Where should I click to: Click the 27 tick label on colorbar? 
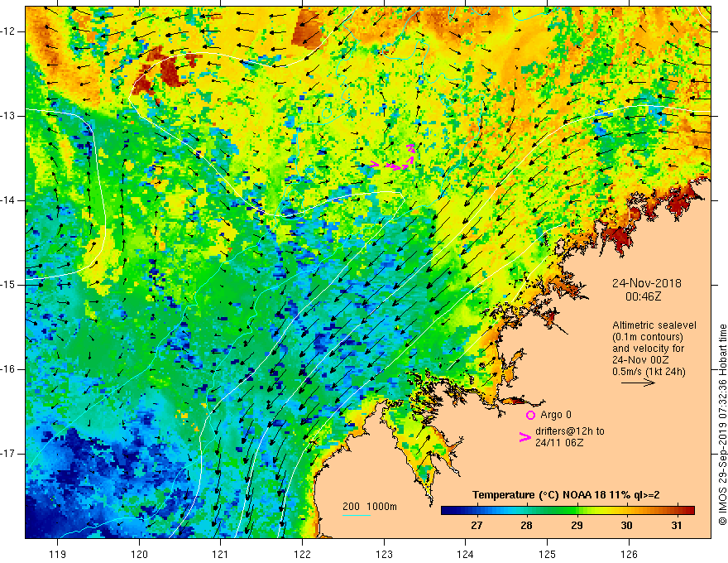pyautogui.click(x=477, y=526)
